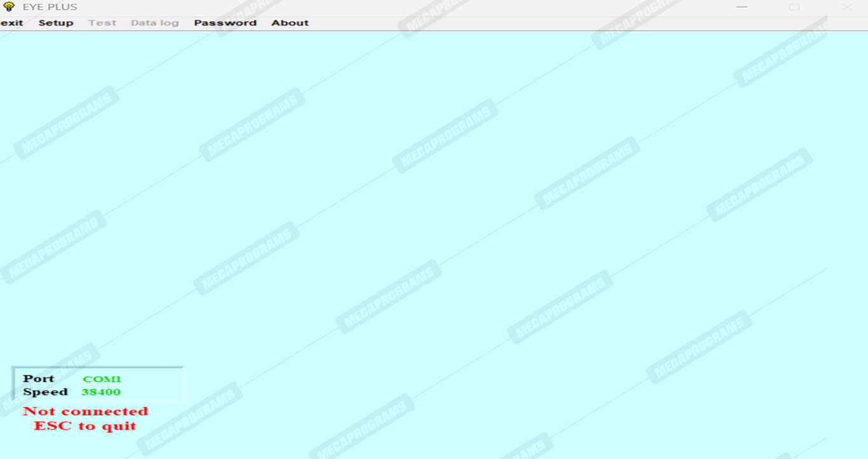Click the grayed-out Test menu item

pyautogui.click(x=102, y=23)
